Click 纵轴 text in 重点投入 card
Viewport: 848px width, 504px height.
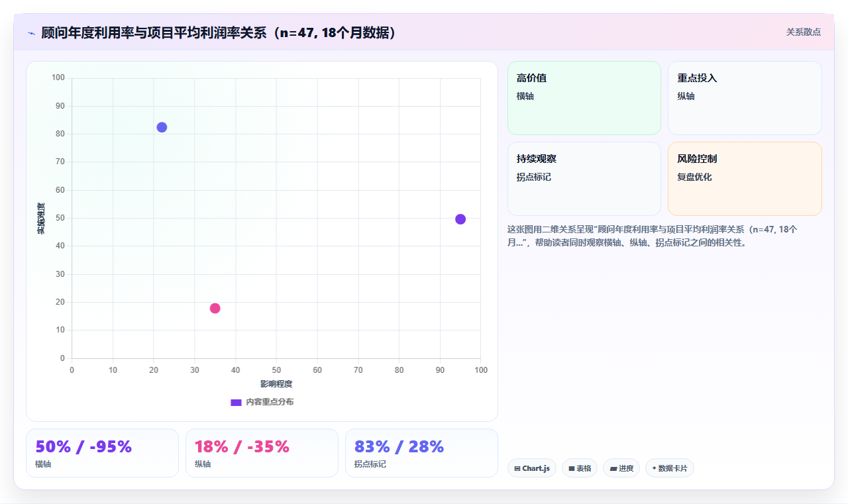(x=686, y=97)
